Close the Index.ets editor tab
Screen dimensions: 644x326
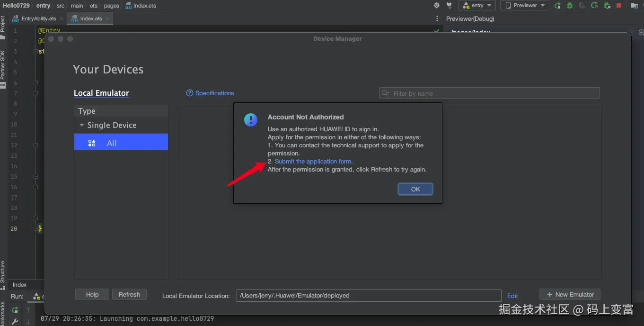click(x=107, y=19)
